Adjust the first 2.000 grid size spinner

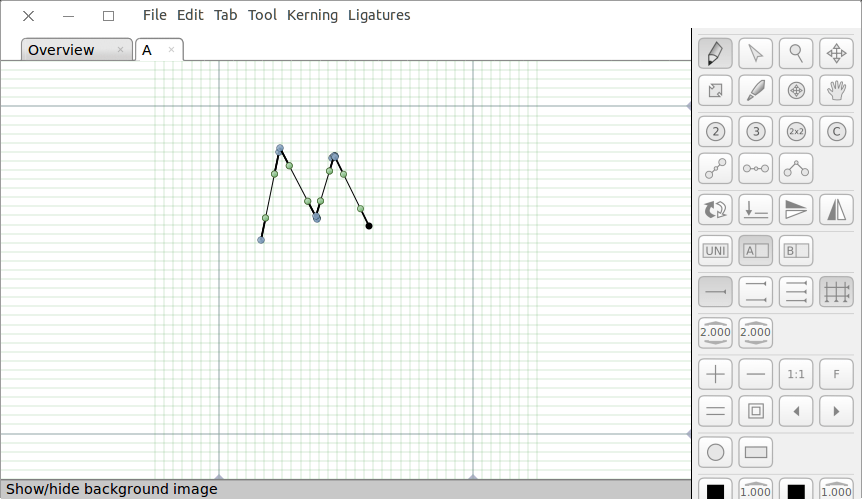[x=715, y=332]
